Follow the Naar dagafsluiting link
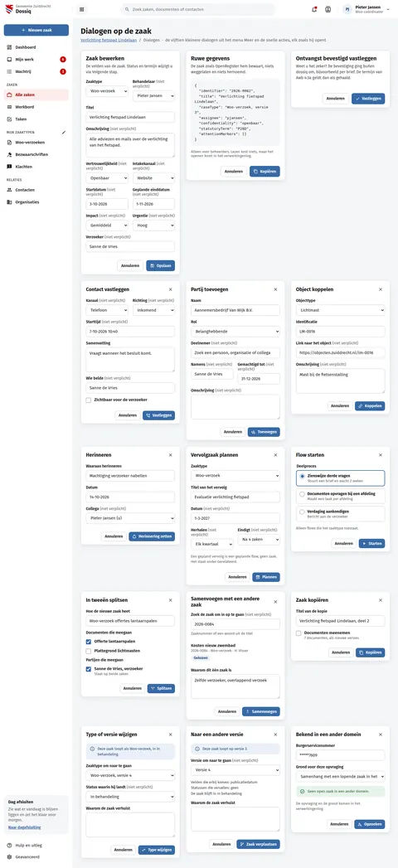Screen dimensions: 398x868 click(x=24, y=827)
